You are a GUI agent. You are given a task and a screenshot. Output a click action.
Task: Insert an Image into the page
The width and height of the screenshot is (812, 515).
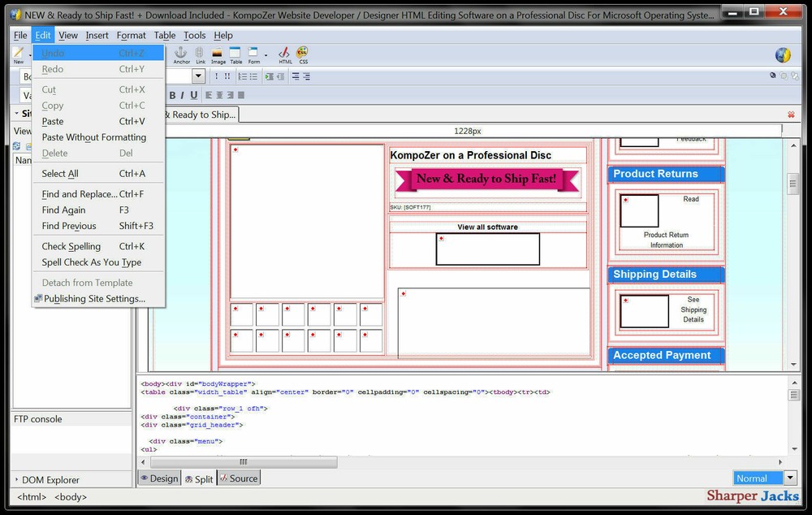click(x=218, y=53)
